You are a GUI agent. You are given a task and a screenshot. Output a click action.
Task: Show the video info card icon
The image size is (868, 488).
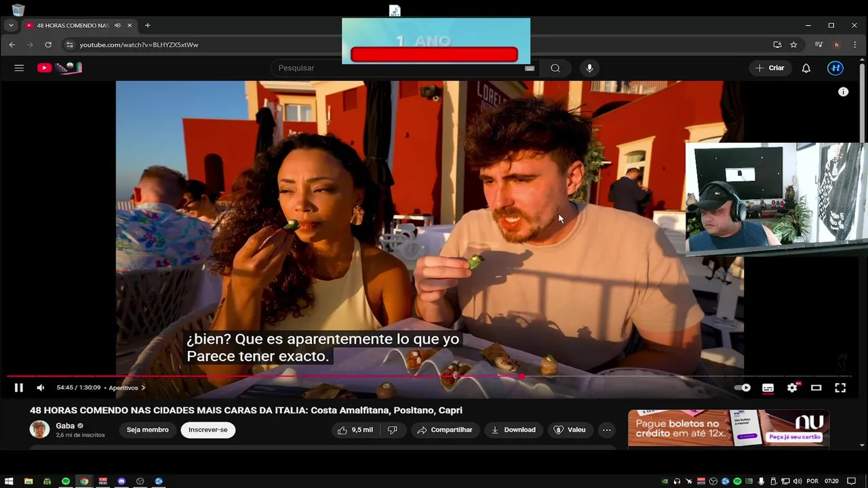(843, 91)
